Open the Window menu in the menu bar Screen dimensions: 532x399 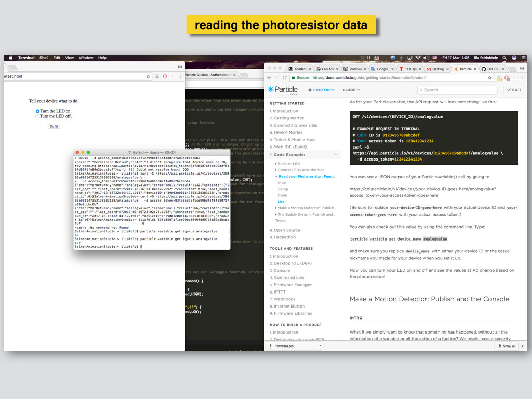pyautogui.click(x=86, y=58)
